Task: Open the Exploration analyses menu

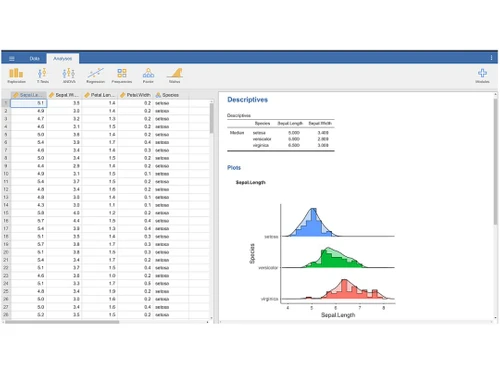Action: [16, 76]
